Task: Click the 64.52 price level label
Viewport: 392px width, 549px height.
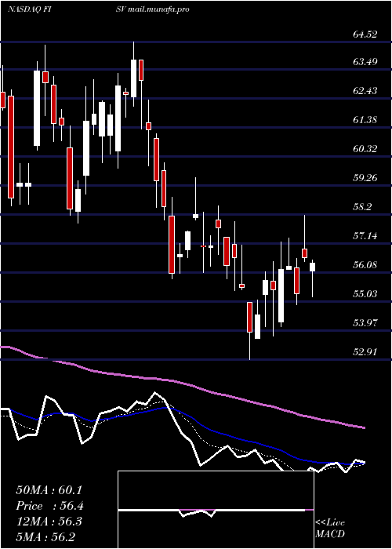Action: (x=365, y=35)
